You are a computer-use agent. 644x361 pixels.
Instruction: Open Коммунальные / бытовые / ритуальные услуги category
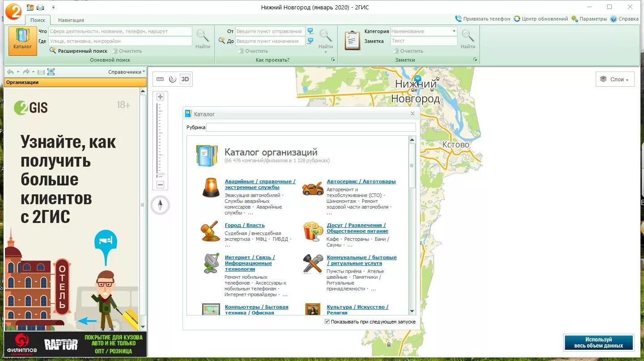pyautogui.click(x=362, y=260)
